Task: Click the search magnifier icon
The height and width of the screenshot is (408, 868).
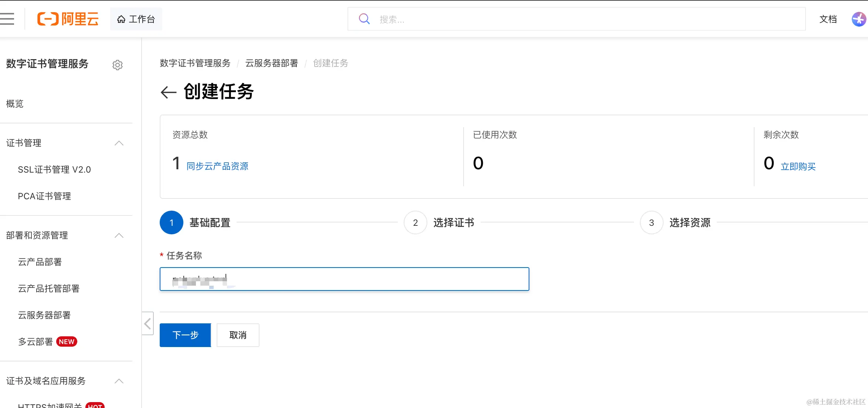Action: tap(364, 19)
